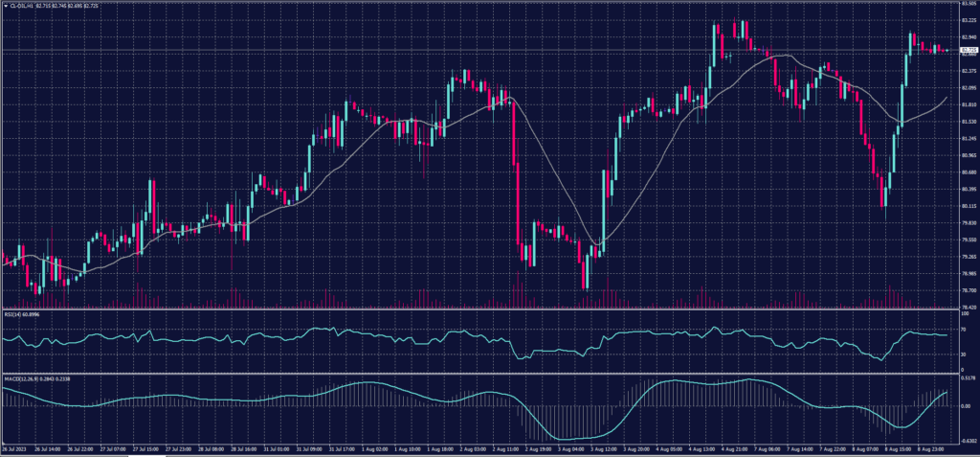Click the divider between RSI and MACD panels

click(479, 373)
